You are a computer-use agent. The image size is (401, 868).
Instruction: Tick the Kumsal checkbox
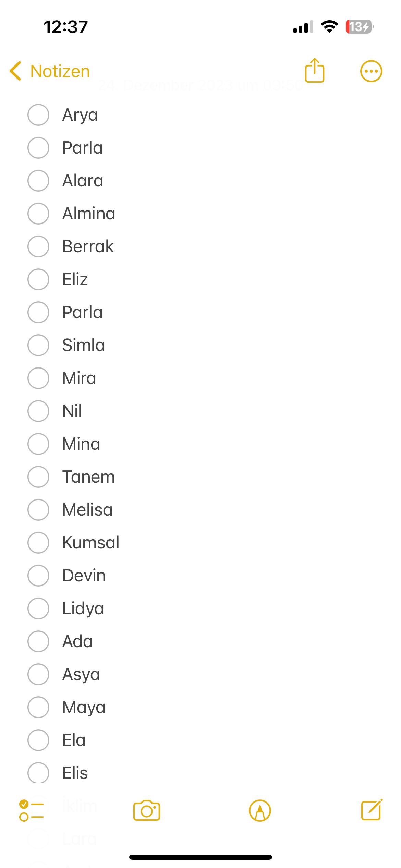(x=38, y=543)
